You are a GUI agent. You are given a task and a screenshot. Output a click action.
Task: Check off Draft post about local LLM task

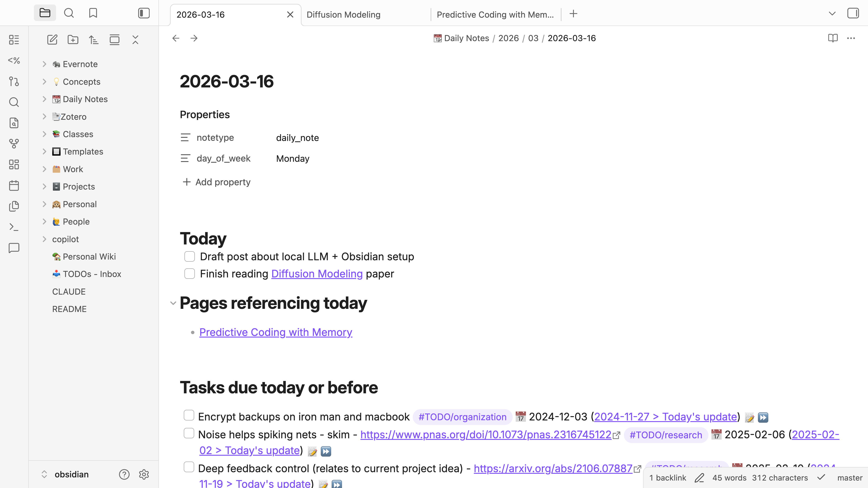pos(190,257)
